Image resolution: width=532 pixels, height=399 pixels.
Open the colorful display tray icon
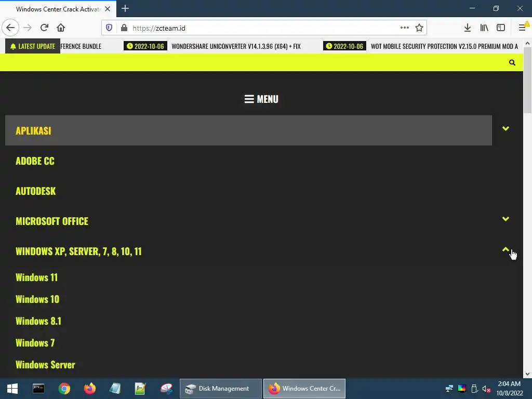pyautogui.click(x=462, y=389)
